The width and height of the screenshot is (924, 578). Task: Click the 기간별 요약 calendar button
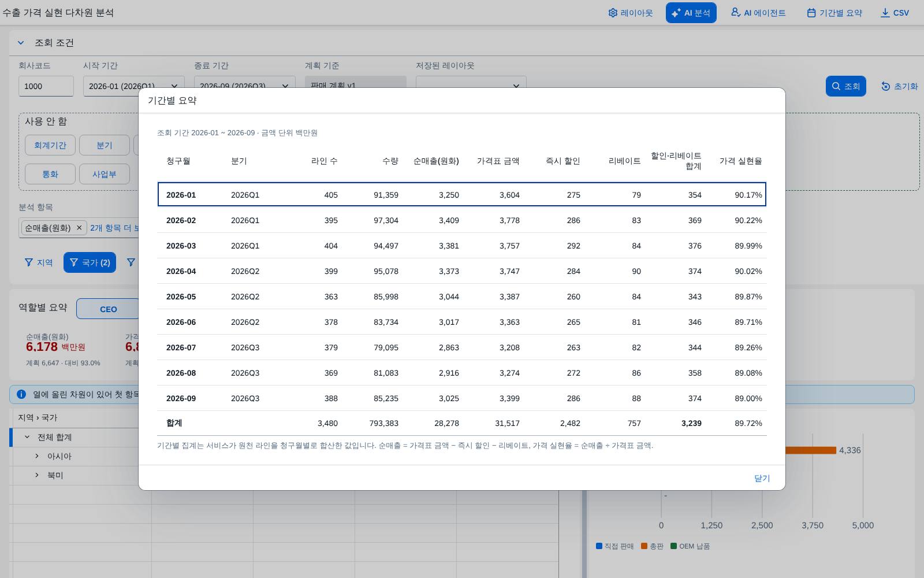tap(834, 13)
